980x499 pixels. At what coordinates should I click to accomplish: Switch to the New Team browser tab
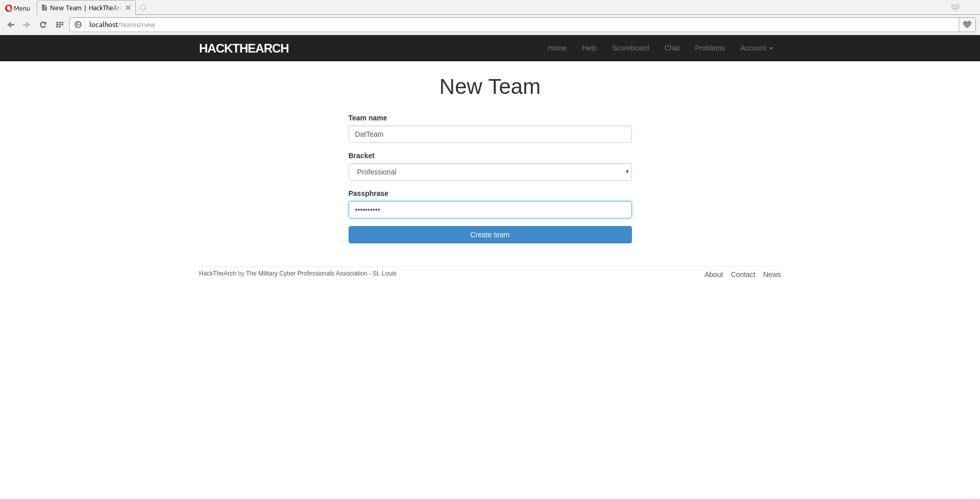point(82,8)
